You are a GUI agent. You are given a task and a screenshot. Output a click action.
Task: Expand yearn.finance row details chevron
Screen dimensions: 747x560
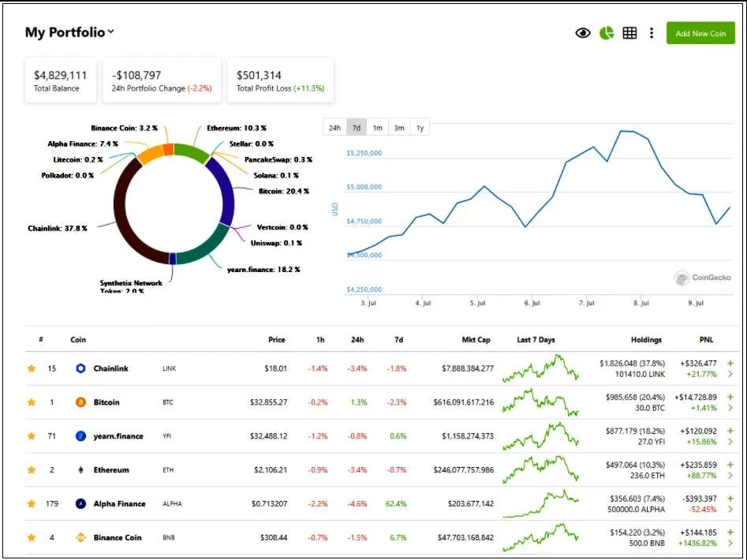730,442
